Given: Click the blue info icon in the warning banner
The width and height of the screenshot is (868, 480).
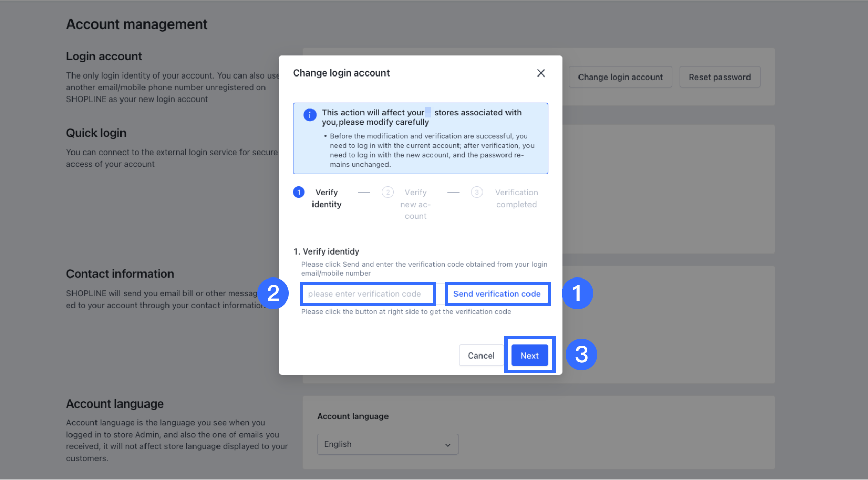Looking at the screenshot, I should tap(310, 115).
